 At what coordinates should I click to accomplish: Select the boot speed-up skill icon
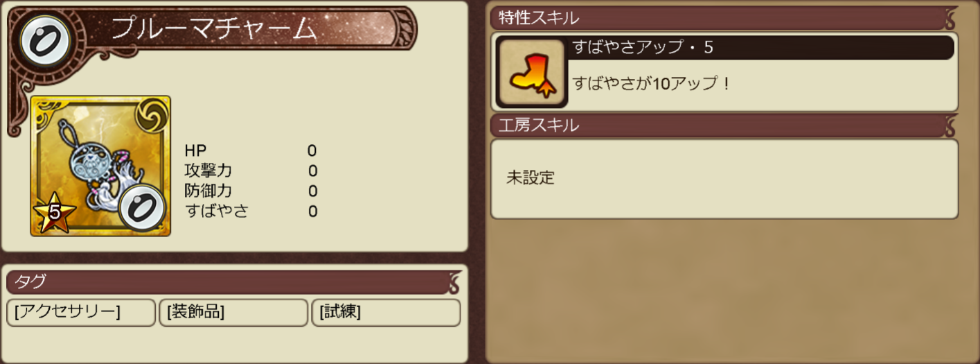[531, 73]
